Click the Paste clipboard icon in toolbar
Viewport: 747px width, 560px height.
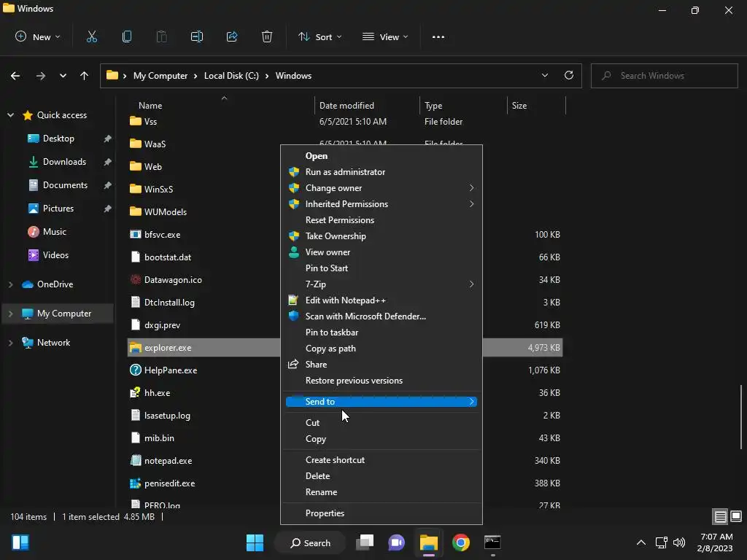point(161,36)
